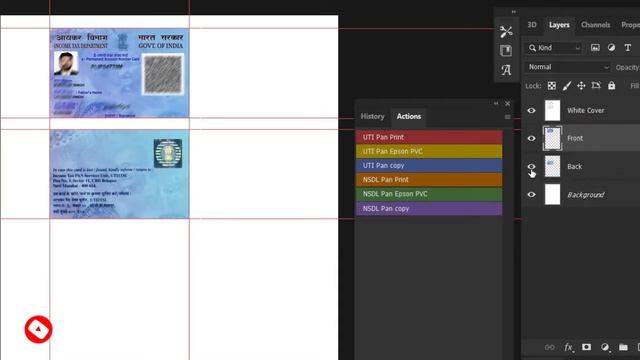Select the Background layer thumbnail

tap(552, 195)
